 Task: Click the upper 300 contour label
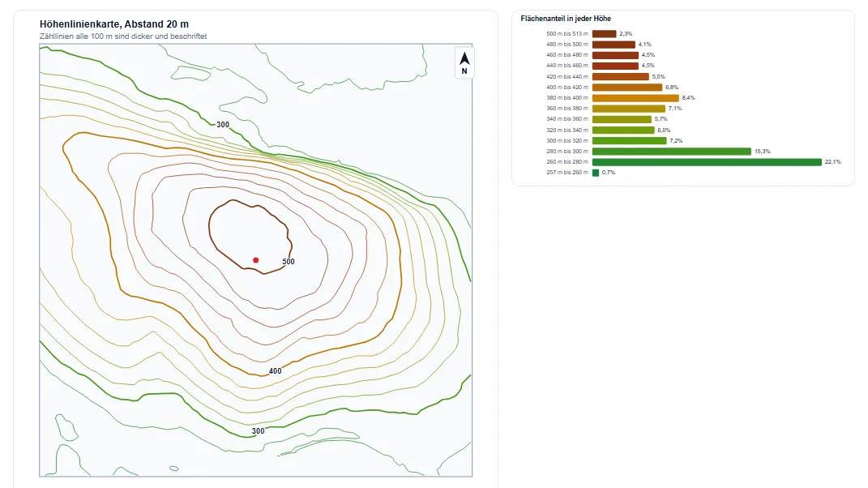223,125
